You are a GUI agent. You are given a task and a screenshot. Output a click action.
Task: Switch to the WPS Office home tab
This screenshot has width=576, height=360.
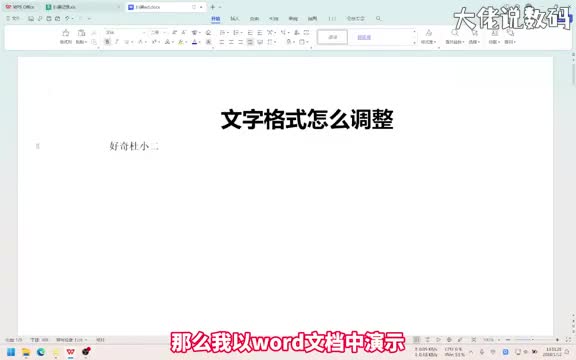pos(20,7)
